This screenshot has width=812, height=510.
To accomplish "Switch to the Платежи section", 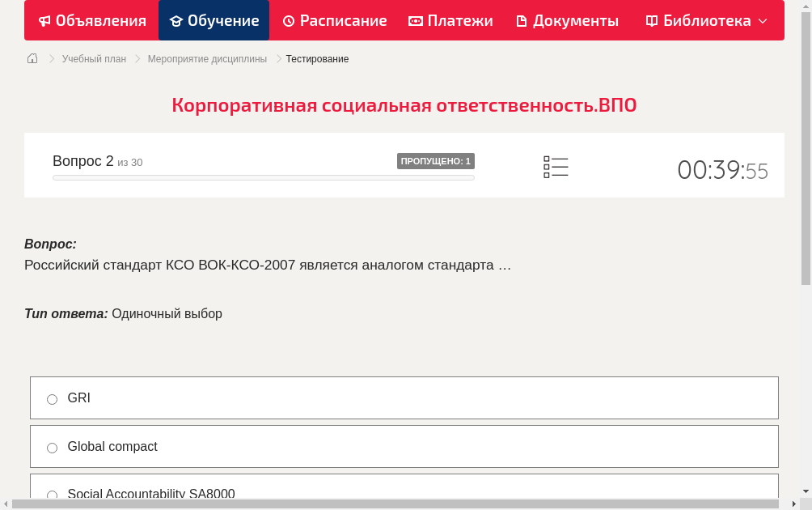I will [450, 20].
